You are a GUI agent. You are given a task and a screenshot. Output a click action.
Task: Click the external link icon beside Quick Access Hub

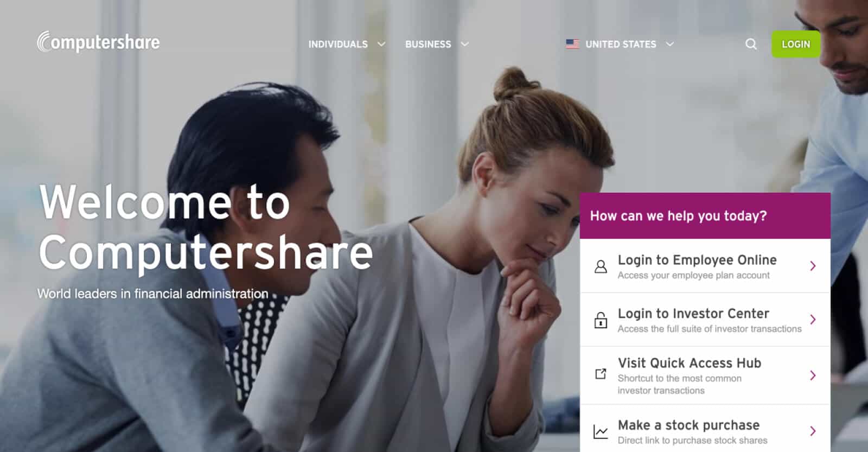coord(601,374)
